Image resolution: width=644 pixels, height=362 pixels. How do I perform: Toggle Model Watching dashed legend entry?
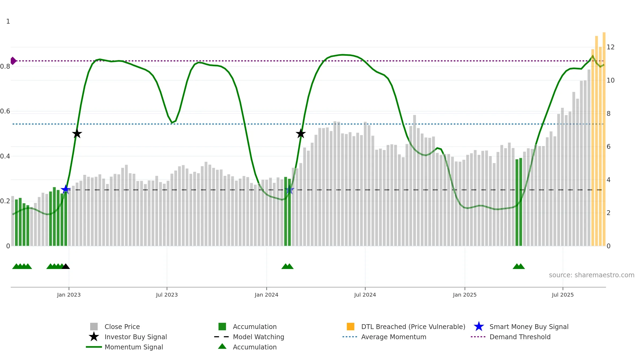pyautogui.click(x=222, y=337)
